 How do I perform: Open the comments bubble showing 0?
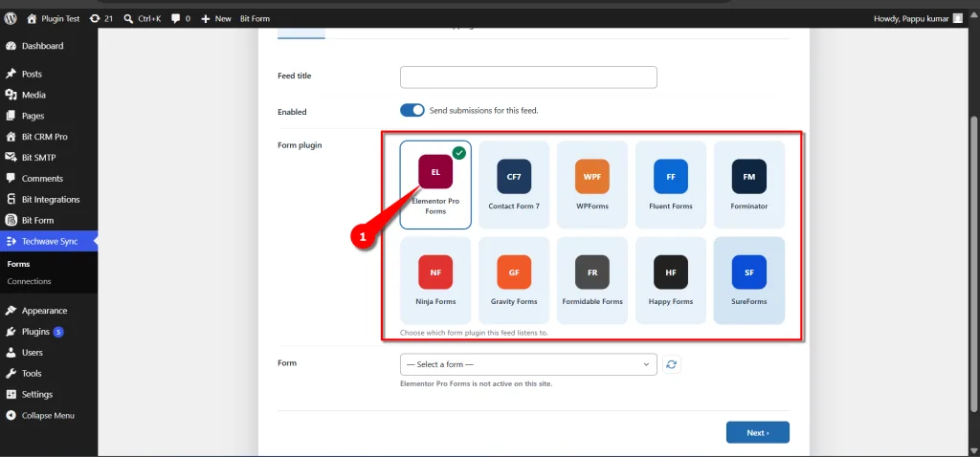[179, 19]
